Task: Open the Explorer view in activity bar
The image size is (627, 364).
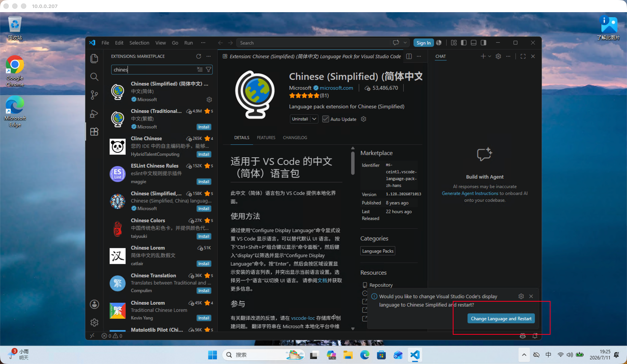Action: (x=94, y=59)
